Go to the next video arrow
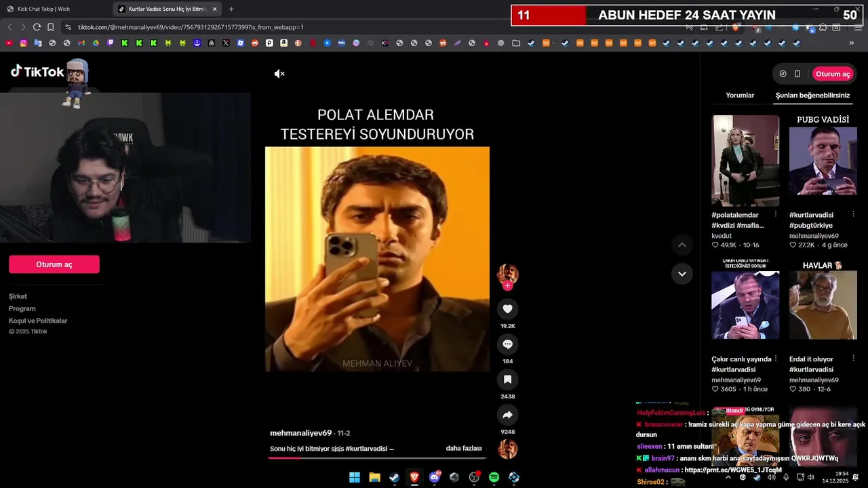Image resolution: width=868 pixels, height=488 pixels. tap(682, 274)
